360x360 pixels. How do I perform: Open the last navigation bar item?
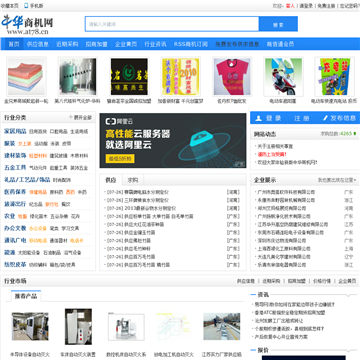(280, 44)
